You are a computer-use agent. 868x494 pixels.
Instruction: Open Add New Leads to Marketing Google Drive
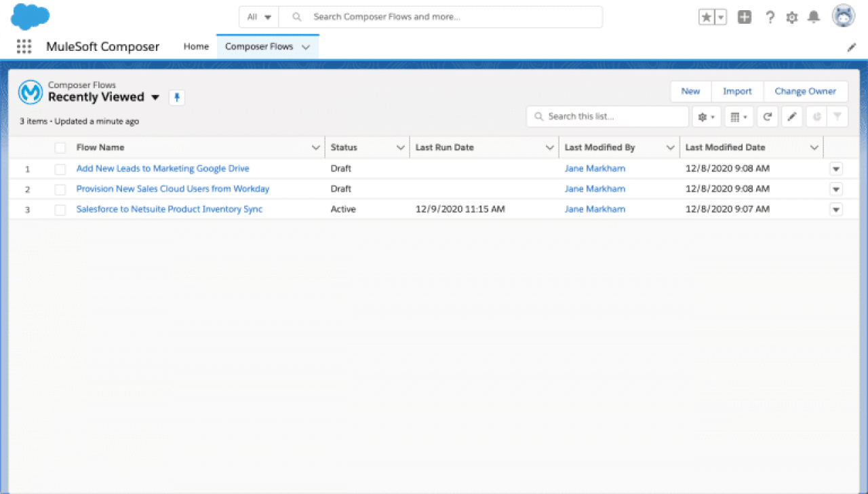pyautogui.click(x=163, y=168)
